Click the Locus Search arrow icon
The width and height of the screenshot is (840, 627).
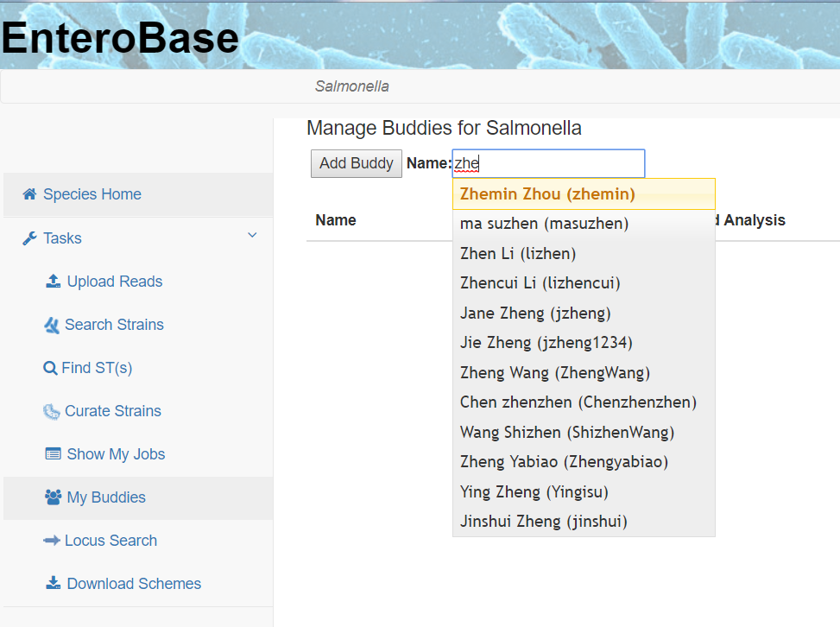52,540
